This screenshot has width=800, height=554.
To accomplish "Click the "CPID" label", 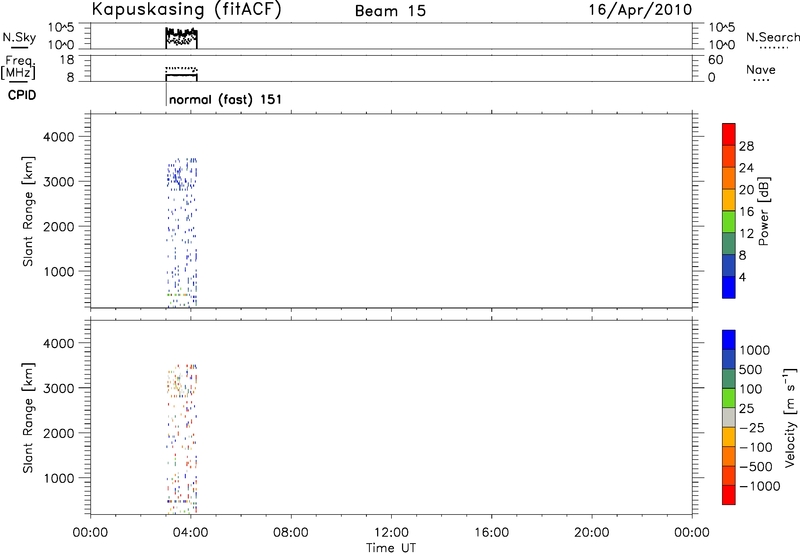I will pos(22,95).
